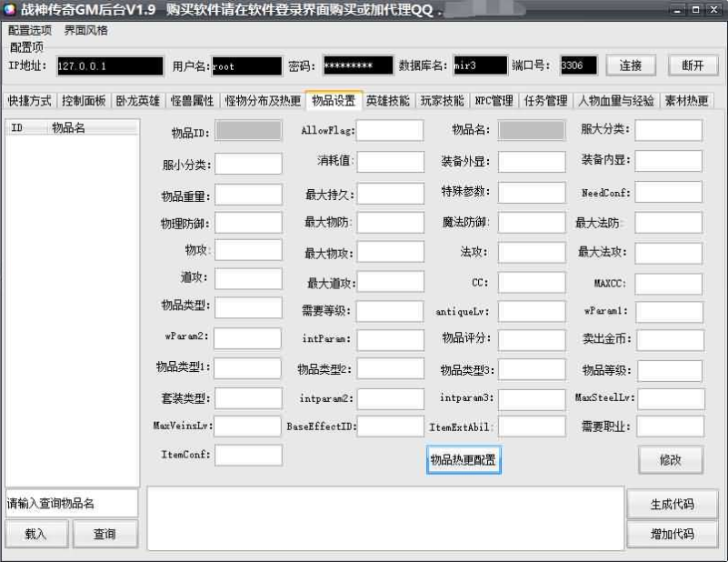728x562 pixels.
Task: Click the 数据库名 input field
Action: click(x=480, y=66)
